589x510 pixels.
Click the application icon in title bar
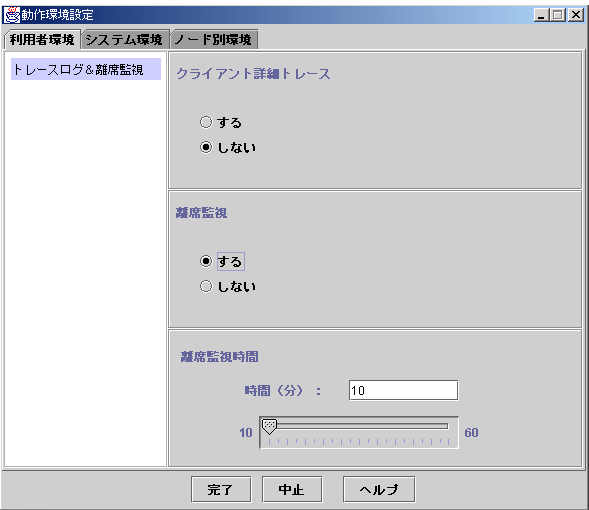click(x=12, y=15)
